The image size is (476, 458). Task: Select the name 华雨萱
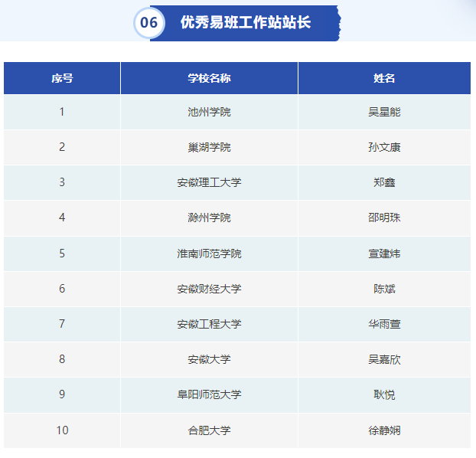[x=384, y=324]
